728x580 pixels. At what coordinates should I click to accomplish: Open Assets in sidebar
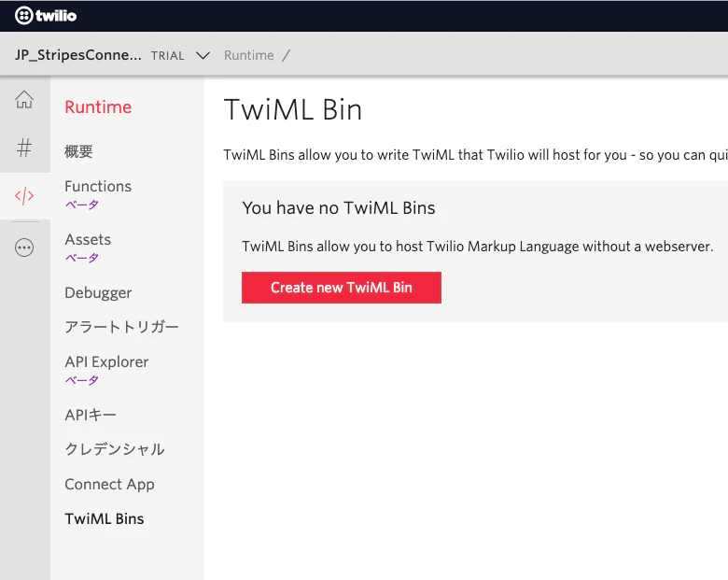tap(88, 239)
